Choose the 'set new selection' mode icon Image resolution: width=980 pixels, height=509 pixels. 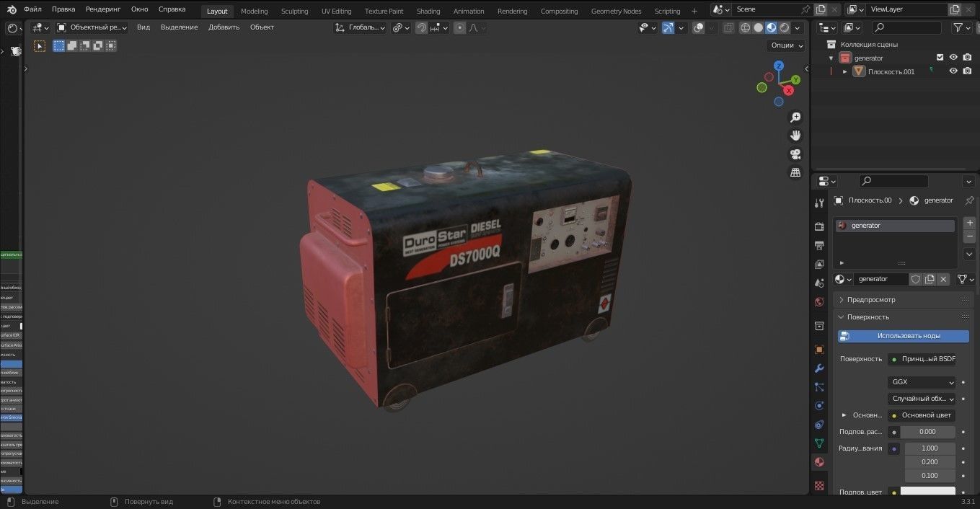coord(59,45)
